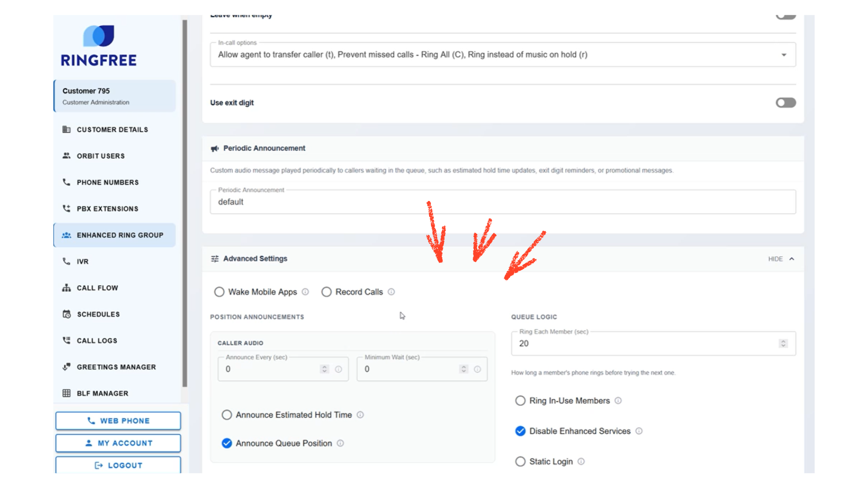Click the info icon beside Wake Mobile Apps
Screen dimensions: 868x488
(305, 292)
